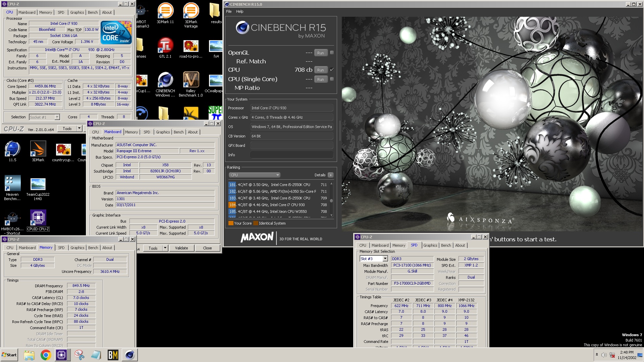
Task: Expand ranking Details arrow in Cinebench
Action: click(x=331, y=175)
